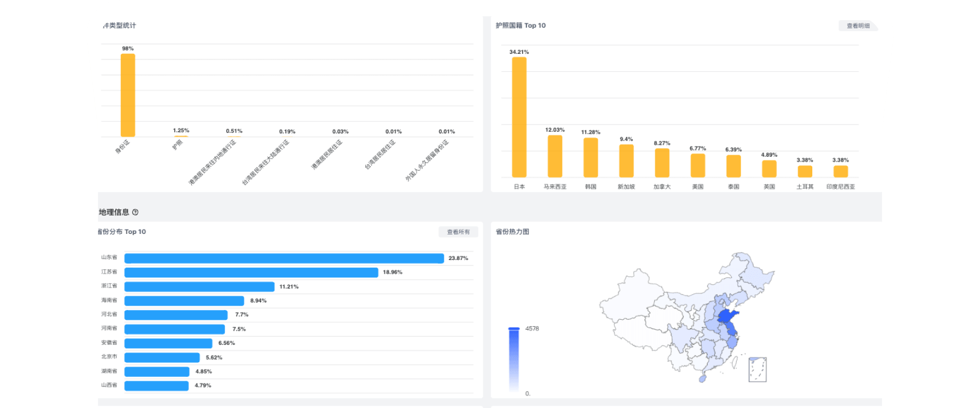This screenshot has height=408, width=980.
Task: Open 查看明细 for passport nationality chart
Action: 858,26
